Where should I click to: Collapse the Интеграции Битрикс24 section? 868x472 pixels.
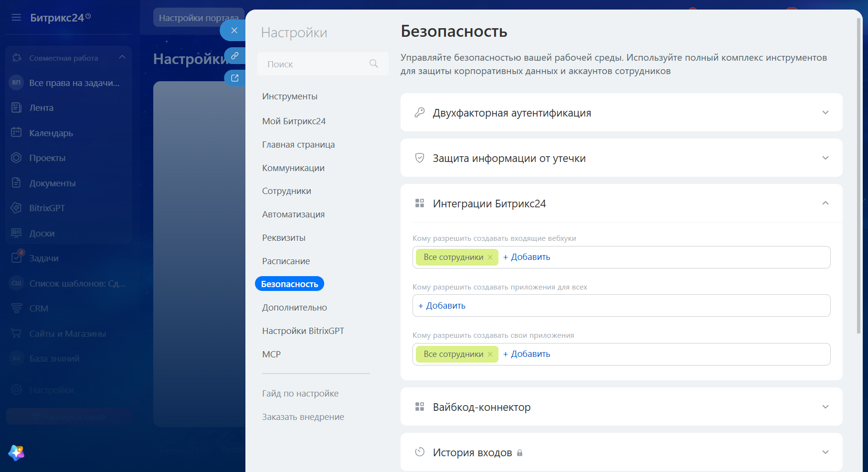[x=826, y=204]
